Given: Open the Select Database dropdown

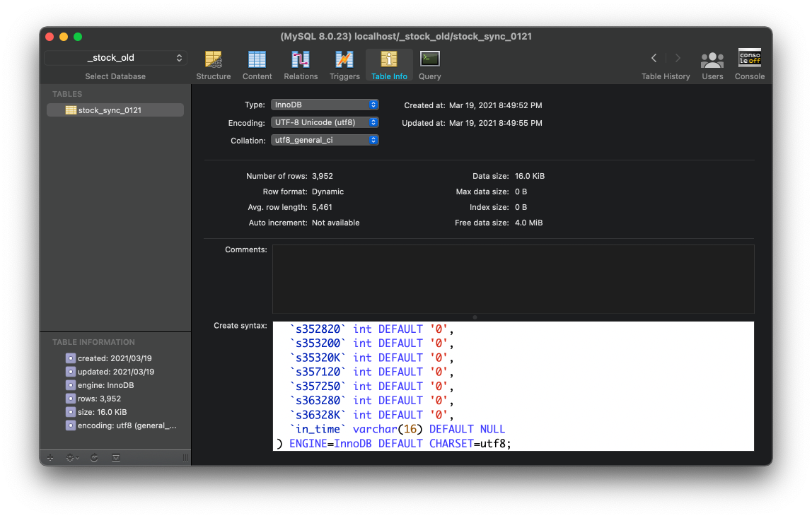Looking at the screenshot, I should [x=115, y=57].
